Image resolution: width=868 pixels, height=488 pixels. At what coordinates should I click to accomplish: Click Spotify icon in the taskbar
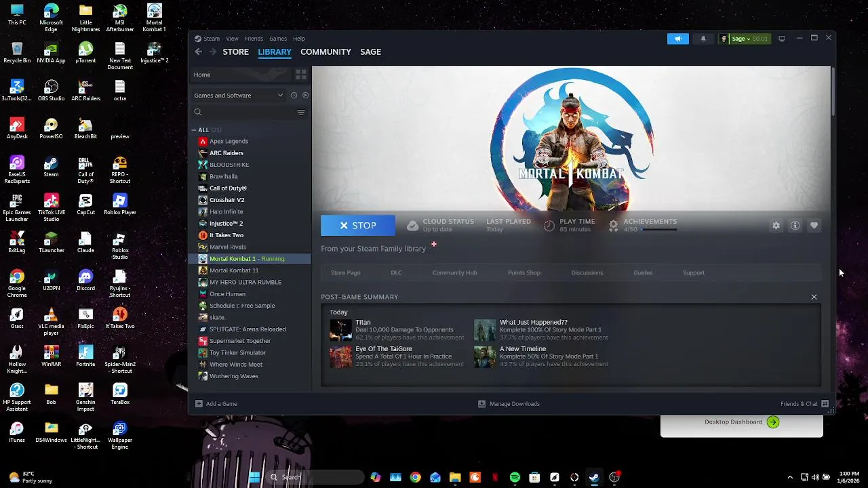[515, 477]
